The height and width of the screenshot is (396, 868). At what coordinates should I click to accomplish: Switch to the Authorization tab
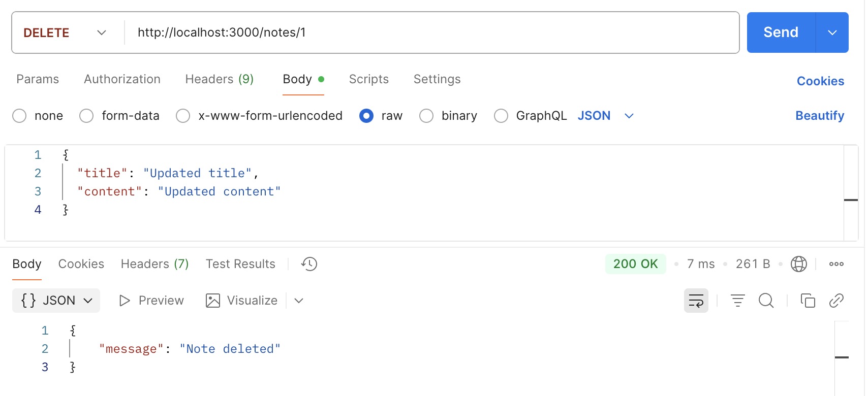tap(122, 79)
